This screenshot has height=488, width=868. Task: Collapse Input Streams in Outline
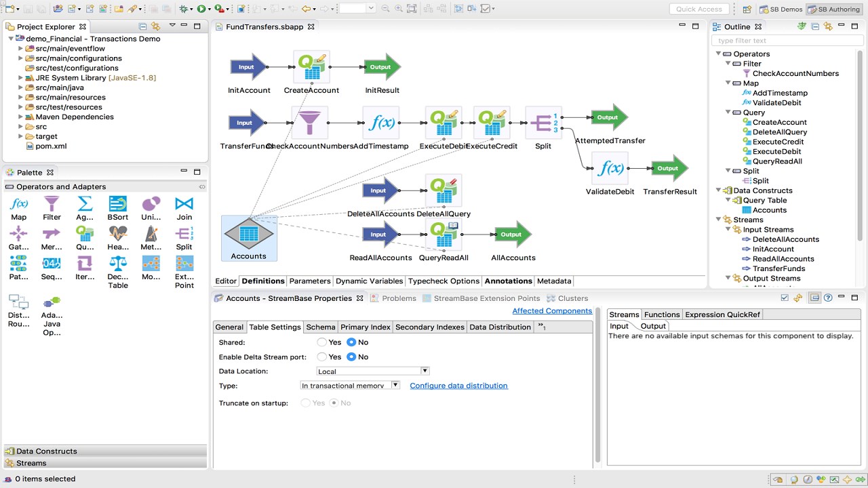pyautogui.click(x=728, y=230)
